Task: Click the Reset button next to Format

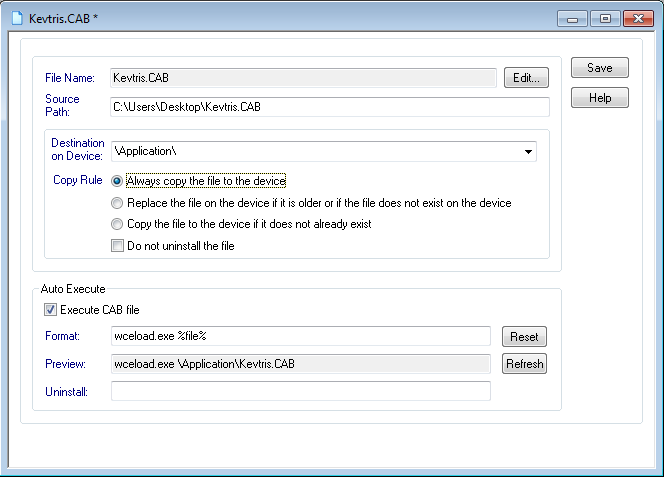Action: 524,337
